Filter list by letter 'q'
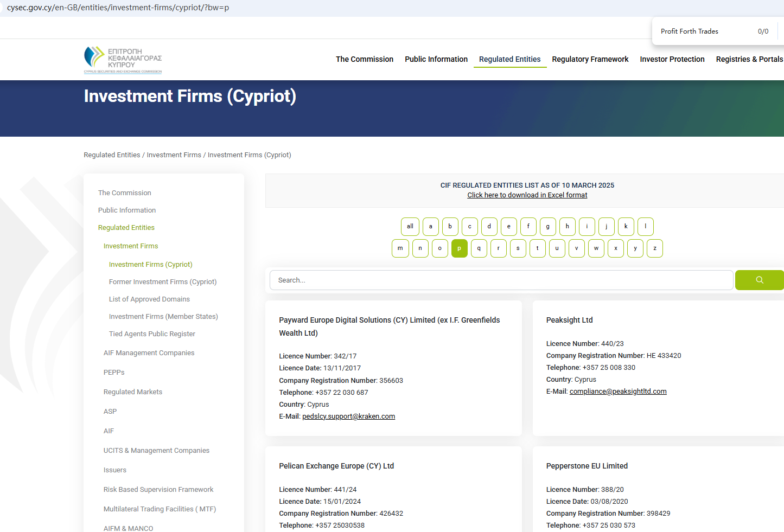This screenshot has height=532, width=784. click(479, 248)
